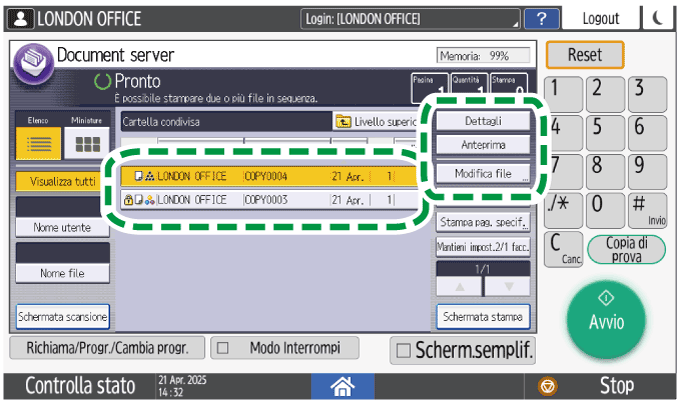Tap the green Avvio start button
The height and width of the screenshot is (404, 680).
(606, 320)
